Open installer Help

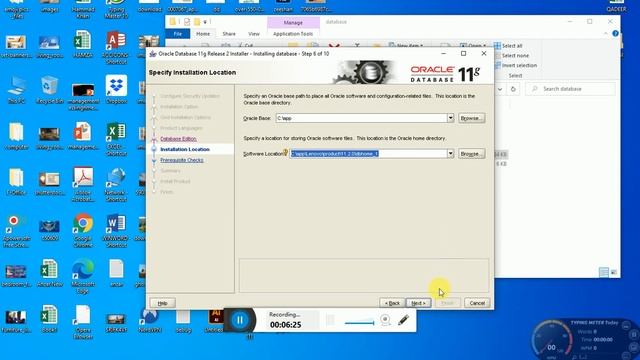(x=162, y=303)
